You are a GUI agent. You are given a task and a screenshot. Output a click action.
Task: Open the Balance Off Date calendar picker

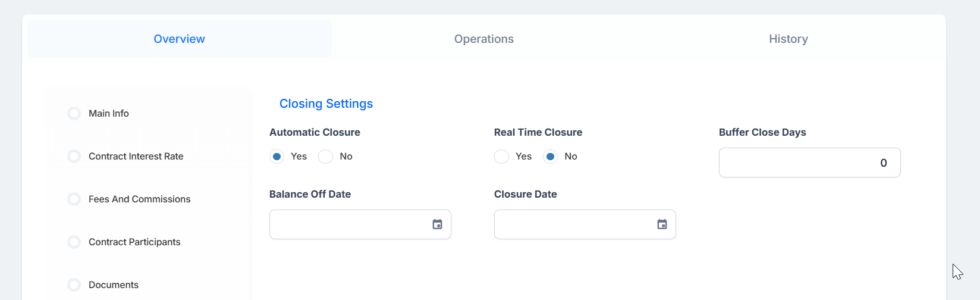(437, 224)
